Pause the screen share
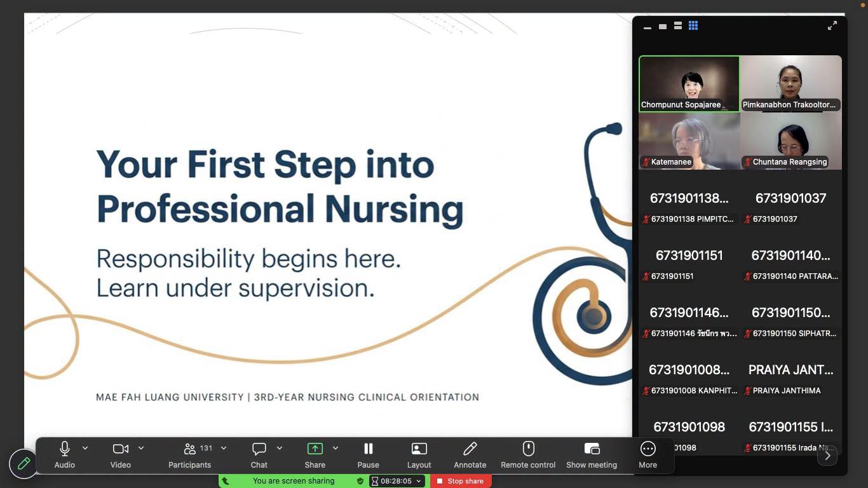 (x=368, y=449)
